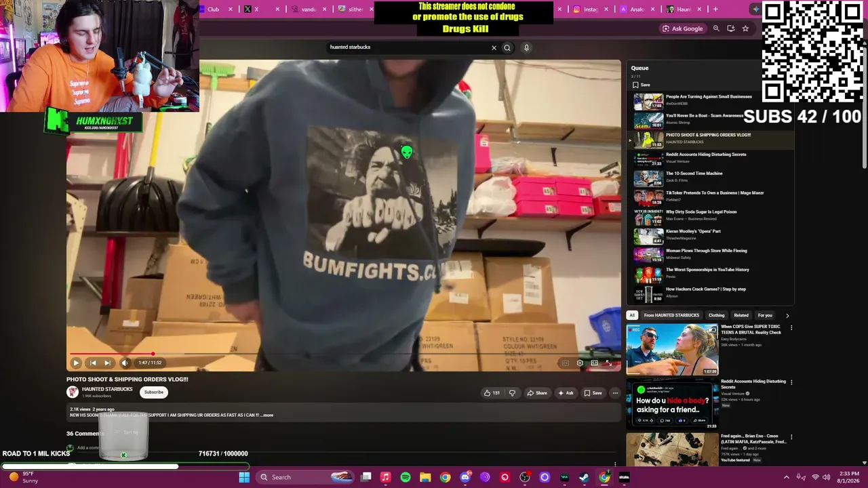Play the YouTube video
Image resolution: width=868 pixels, height=488 pixels.
[76, 363]
